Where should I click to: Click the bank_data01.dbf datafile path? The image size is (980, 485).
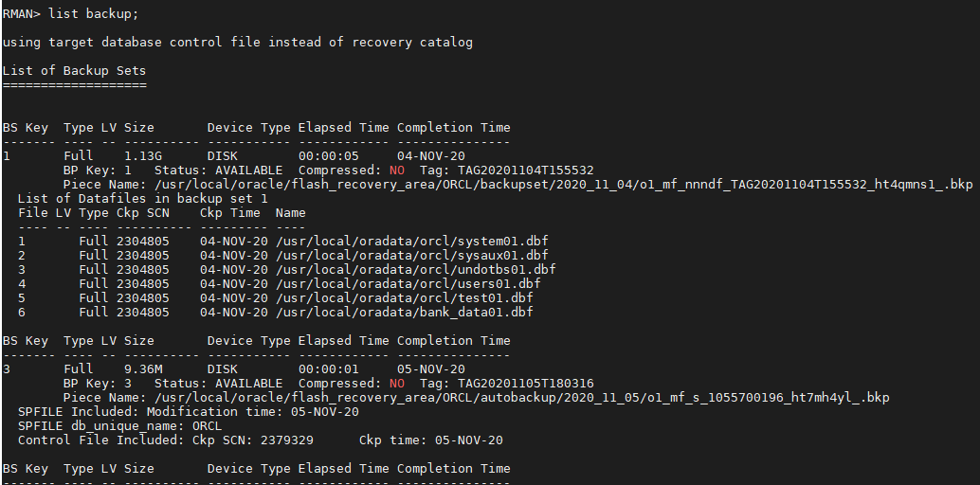click(x=404, y=312)
